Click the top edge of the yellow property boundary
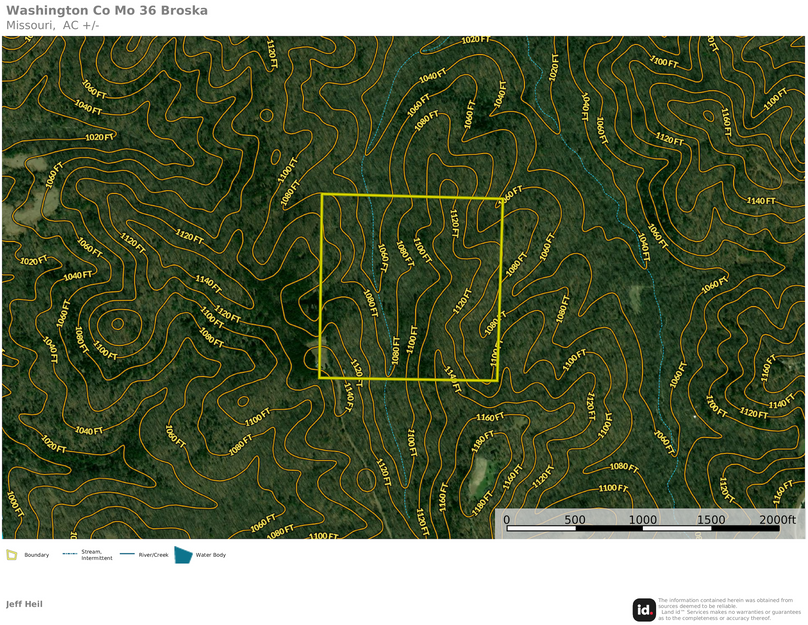The width and height of the screenshot is (808, 625). point(410,196)
